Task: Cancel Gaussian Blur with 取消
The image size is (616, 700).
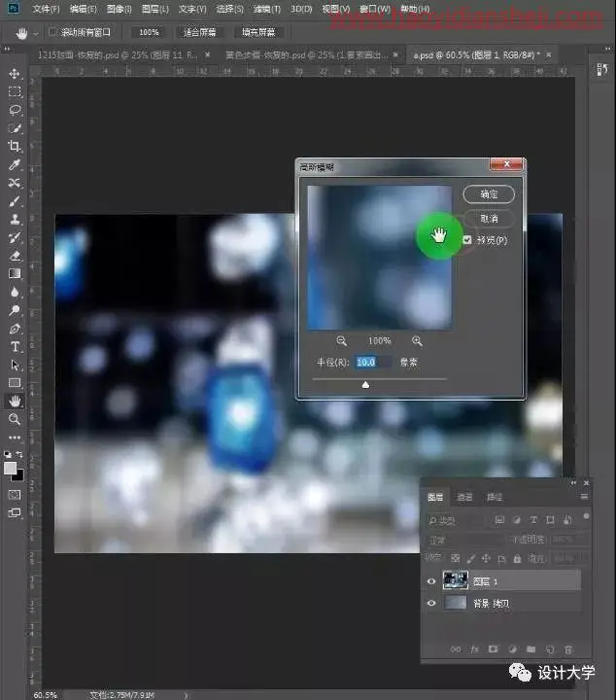Action: [x=489, y=219]
